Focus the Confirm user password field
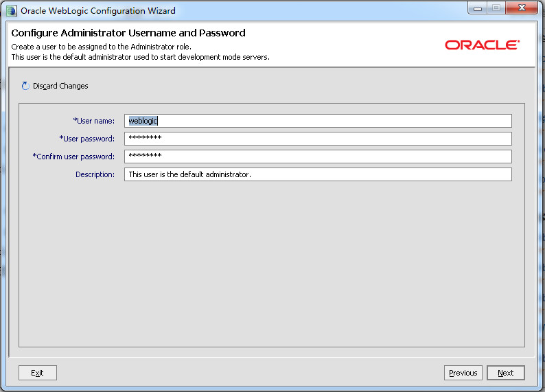Viewport: 545px width, 392px height. coord(318,157)
